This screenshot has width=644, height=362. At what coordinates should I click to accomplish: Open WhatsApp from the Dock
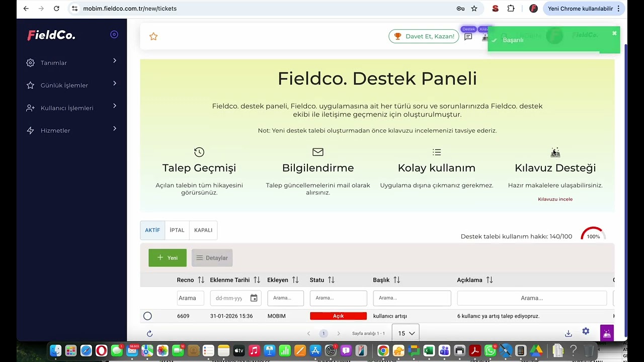coord(490,350)
